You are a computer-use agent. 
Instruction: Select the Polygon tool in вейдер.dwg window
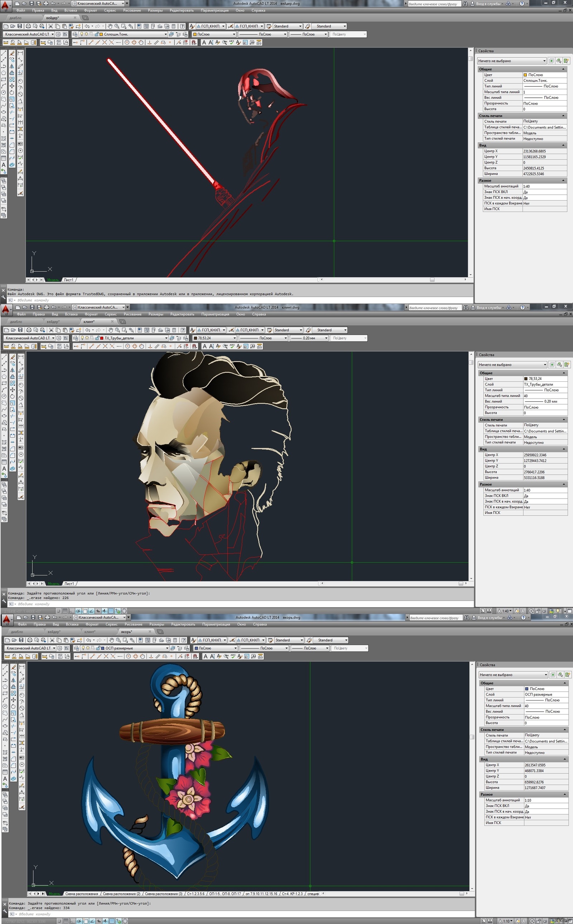tap(4, 73)
